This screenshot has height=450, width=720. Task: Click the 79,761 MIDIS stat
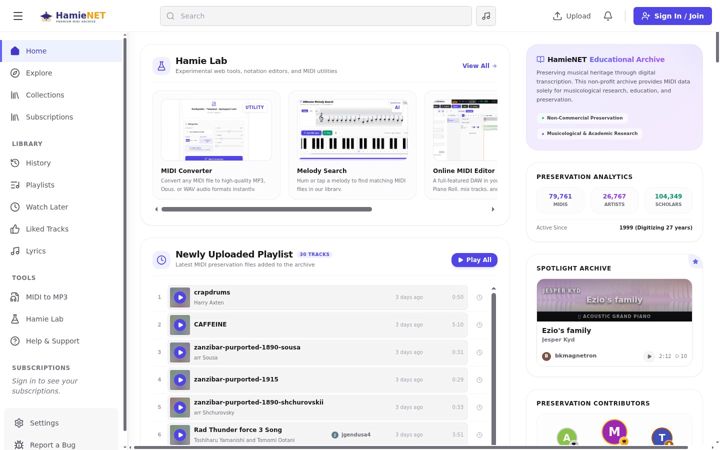(x=560, y=200)
